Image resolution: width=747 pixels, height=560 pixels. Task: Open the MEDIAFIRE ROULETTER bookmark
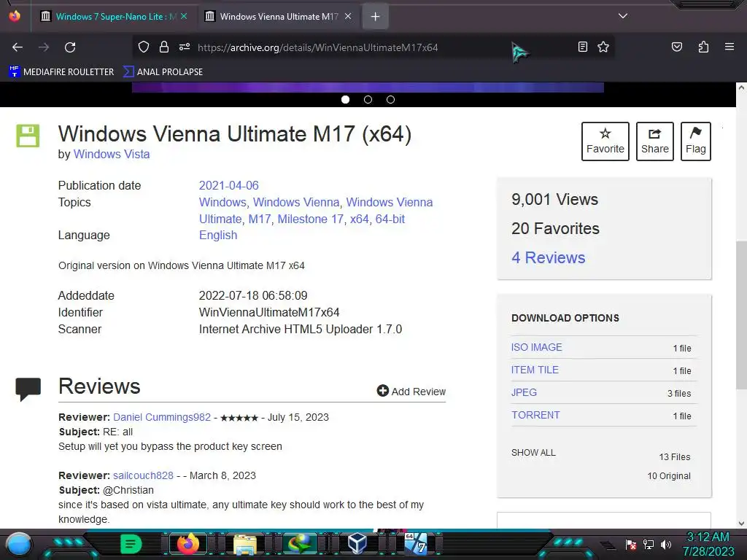click(61, 72)
